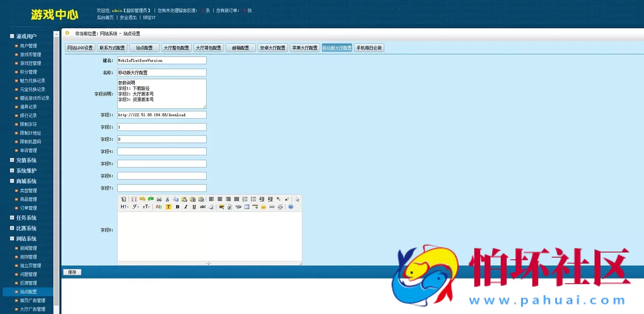Click the cut scissors icon
The width and height of the screenshot is (644, 314).
coord(167,199)
